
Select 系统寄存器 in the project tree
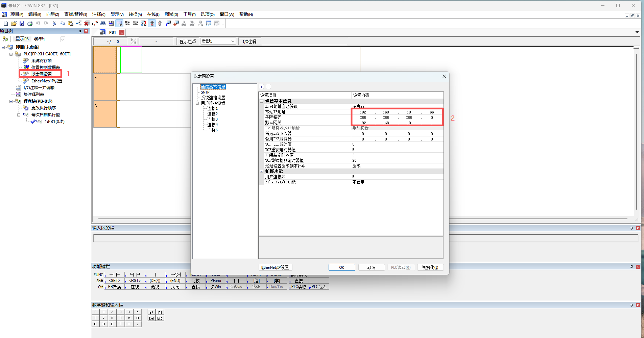tap(42, 61)
